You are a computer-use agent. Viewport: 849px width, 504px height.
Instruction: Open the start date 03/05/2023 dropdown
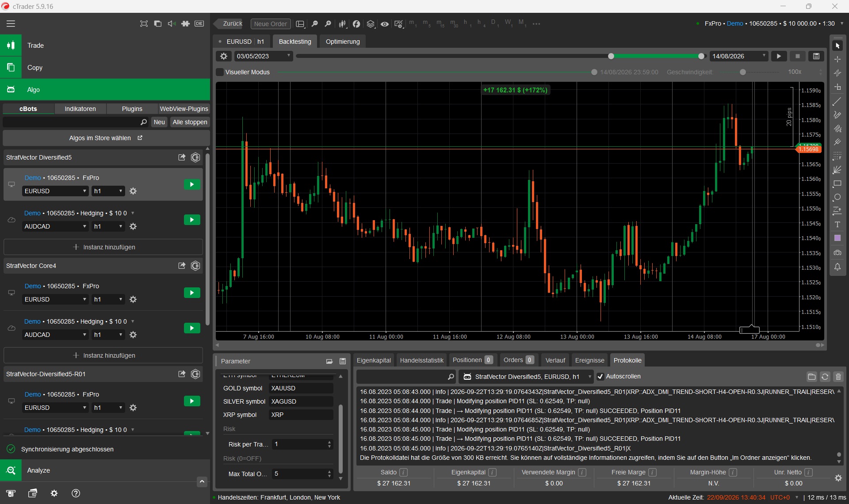point(264,56)
